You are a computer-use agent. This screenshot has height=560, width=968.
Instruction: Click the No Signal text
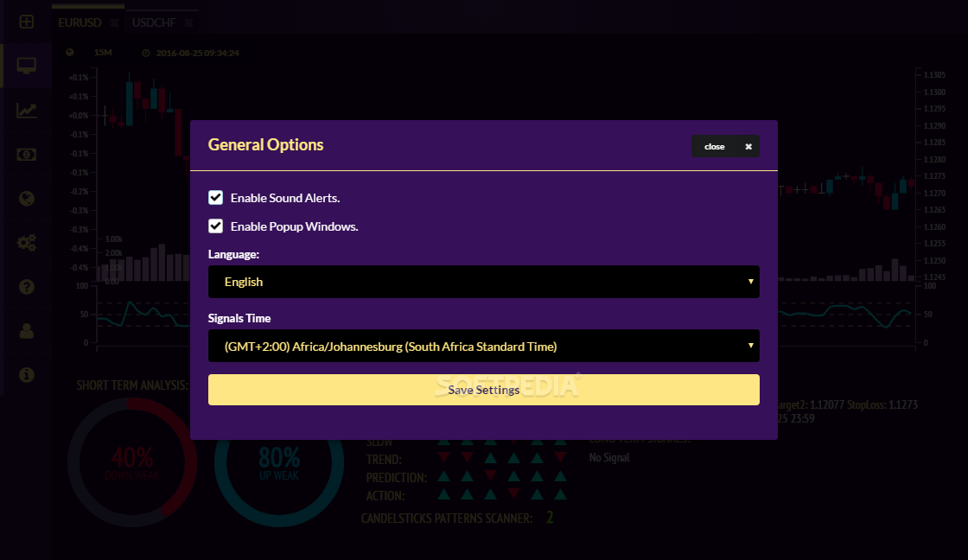pos(609,457)
